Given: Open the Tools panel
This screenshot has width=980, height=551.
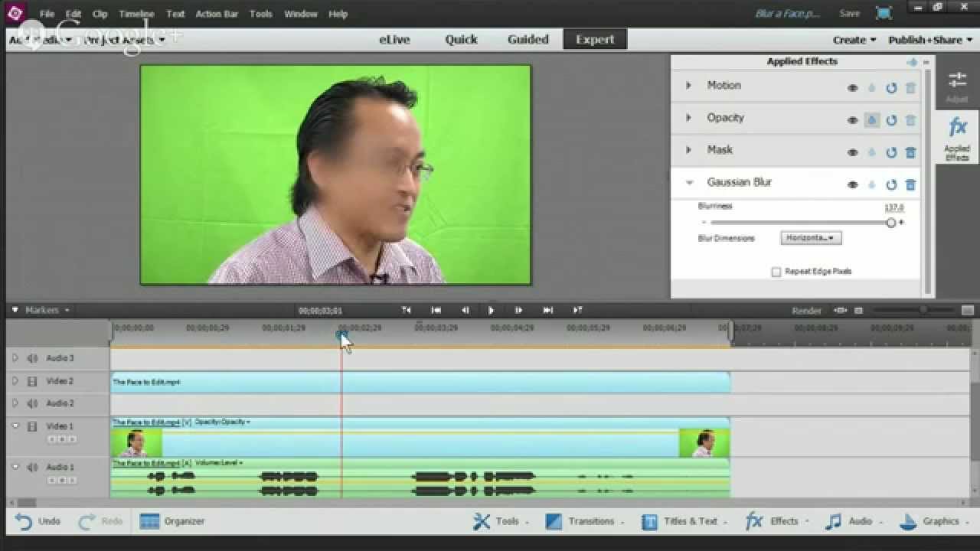Looking at the screenshot, I should 500,521.
